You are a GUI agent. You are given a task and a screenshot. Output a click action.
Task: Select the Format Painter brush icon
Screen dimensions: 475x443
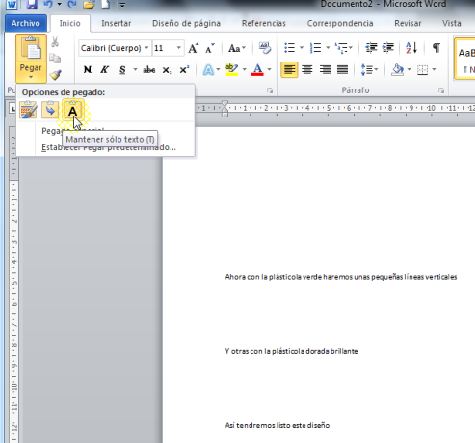click(55, 75)
